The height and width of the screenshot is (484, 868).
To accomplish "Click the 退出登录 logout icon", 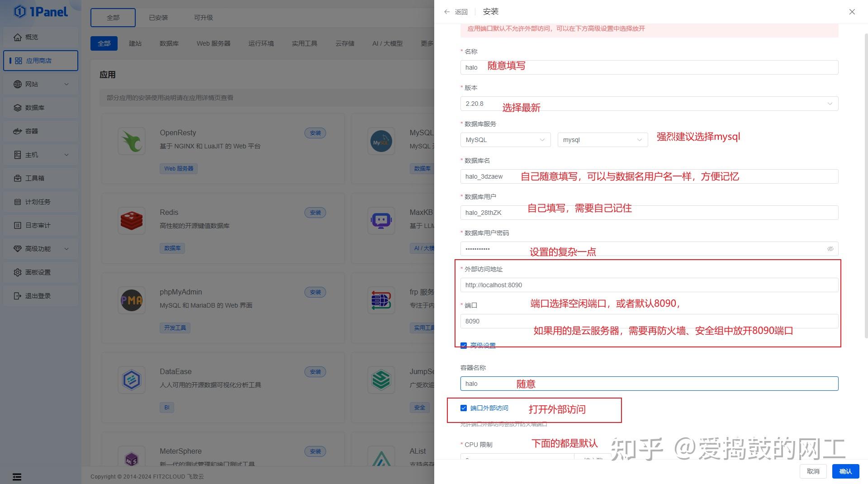I will [18, 296].
